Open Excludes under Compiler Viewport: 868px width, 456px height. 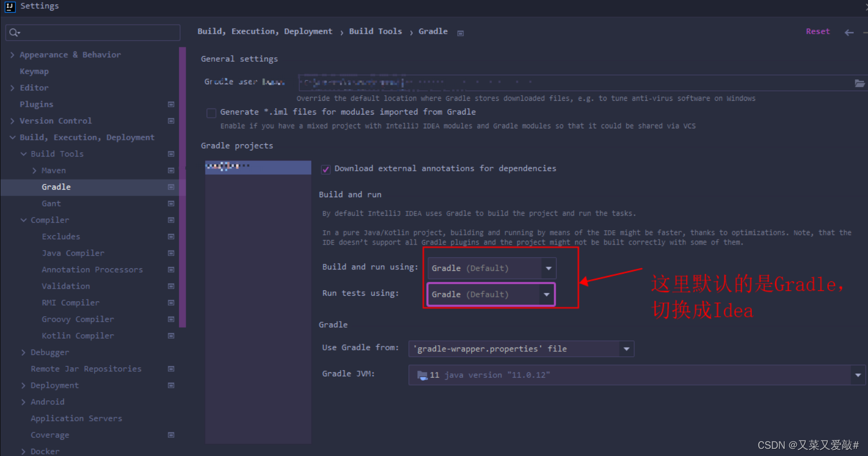(x=61, y=236)
